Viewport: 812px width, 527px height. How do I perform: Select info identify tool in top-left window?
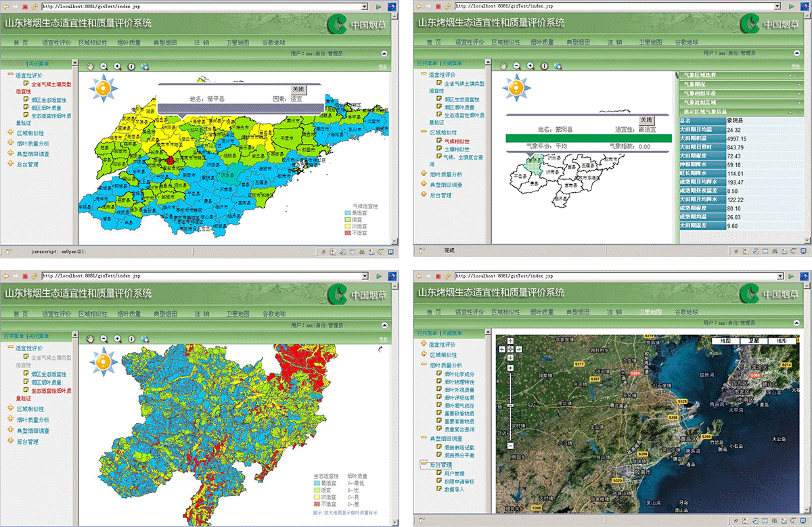(x=131, y=66)
